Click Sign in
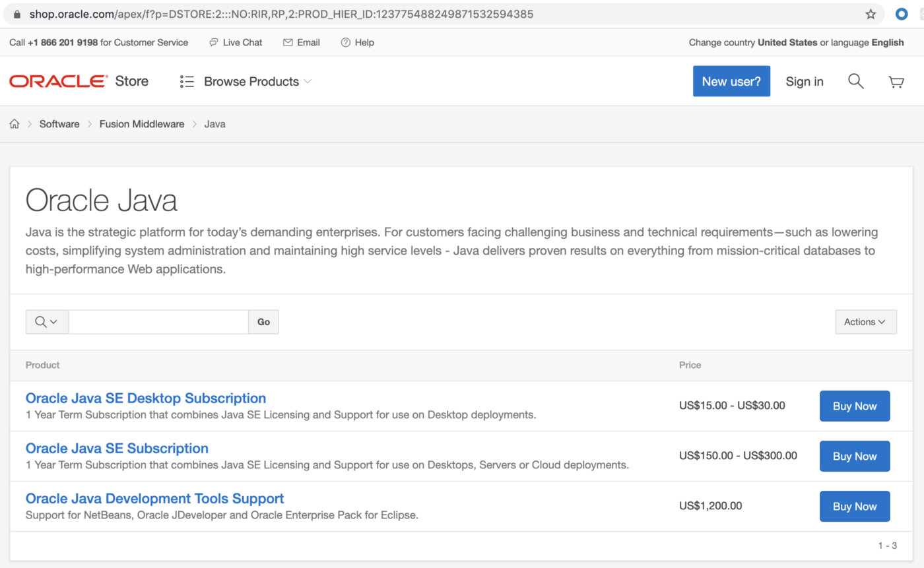The image size is (924, 568). [804, 82]
